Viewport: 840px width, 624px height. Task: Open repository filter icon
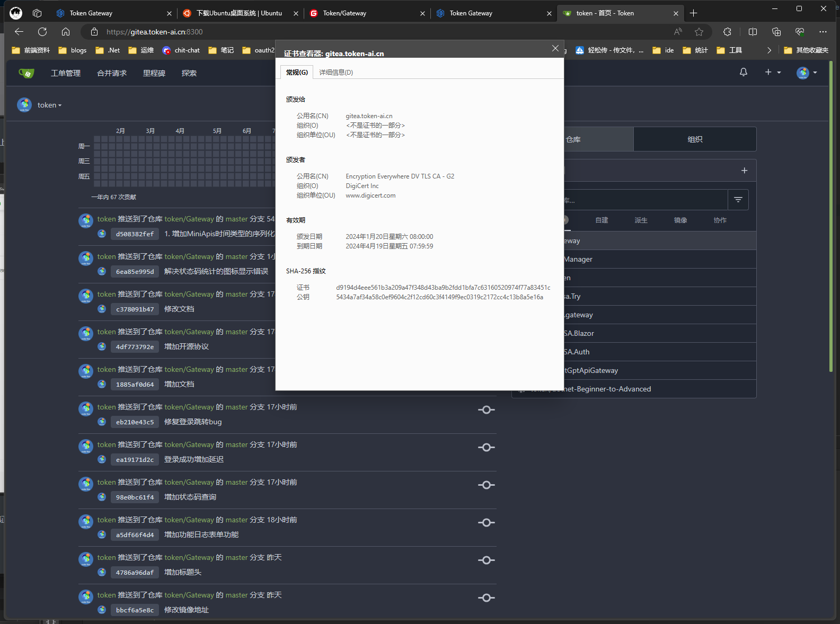tap(738, 200)
